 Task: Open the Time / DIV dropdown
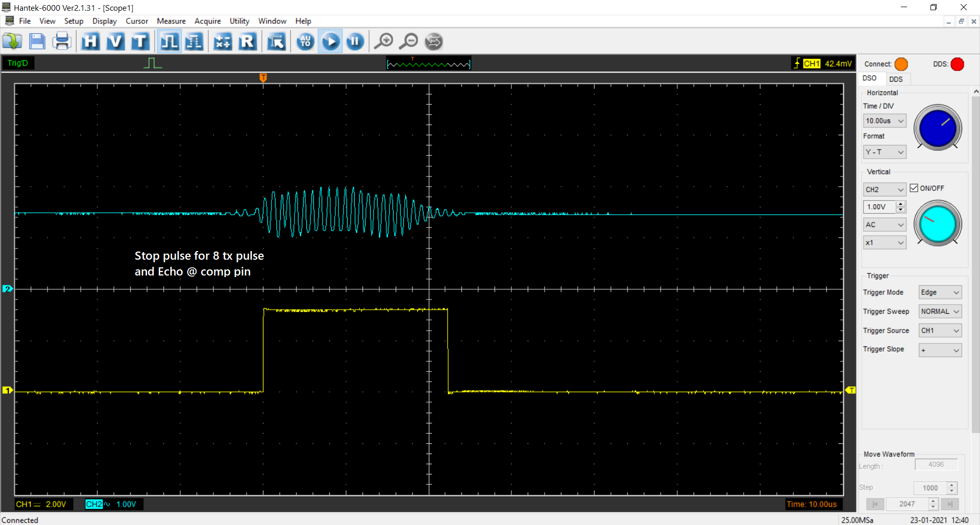coord(885,121)
